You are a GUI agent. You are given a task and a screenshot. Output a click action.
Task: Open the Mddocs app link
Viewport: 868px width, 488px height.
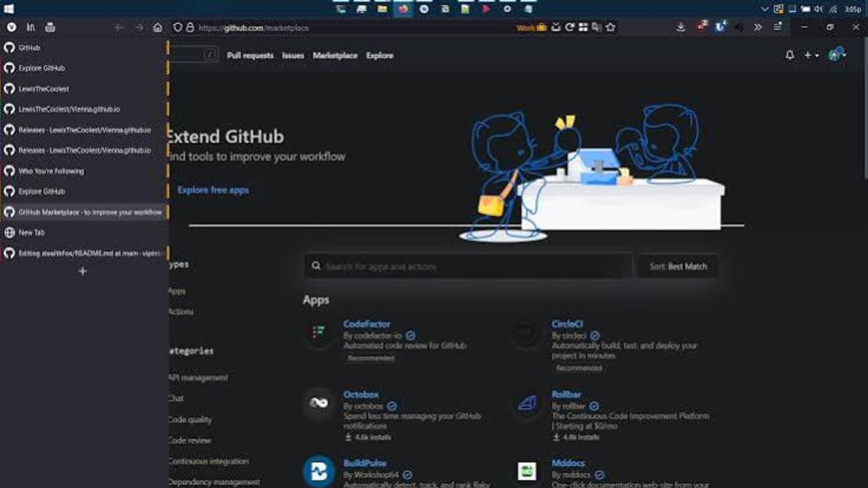click(568, 463)
